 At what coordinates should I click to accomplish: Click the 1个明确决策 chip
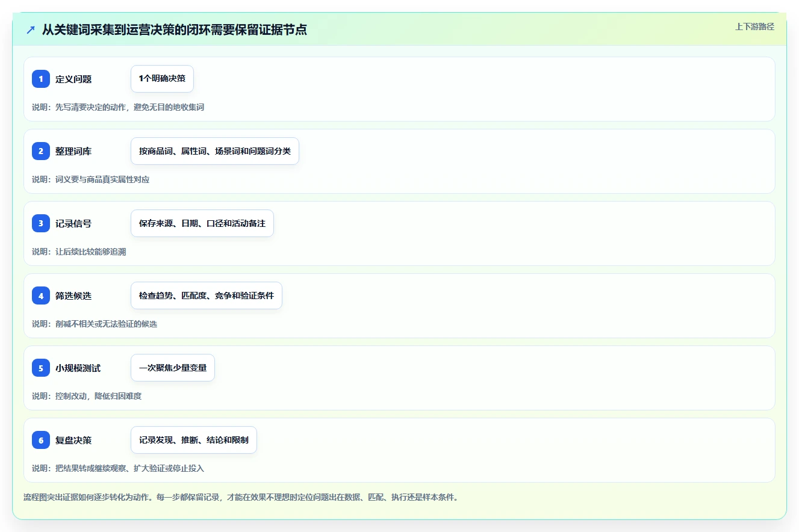tap(162, 79)
